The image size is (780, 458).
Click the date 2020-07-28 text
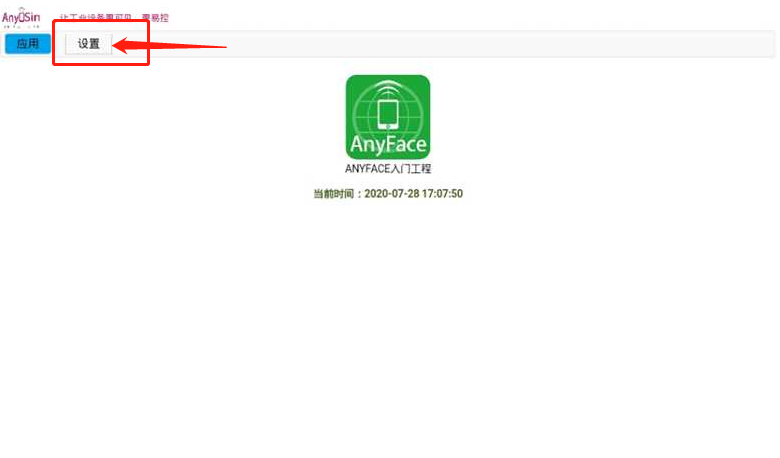point(394,194)
